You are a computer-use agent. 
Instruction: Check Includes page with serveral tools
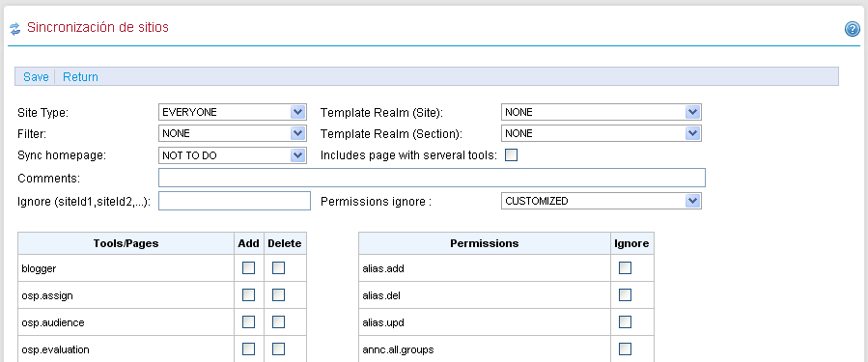511,155
